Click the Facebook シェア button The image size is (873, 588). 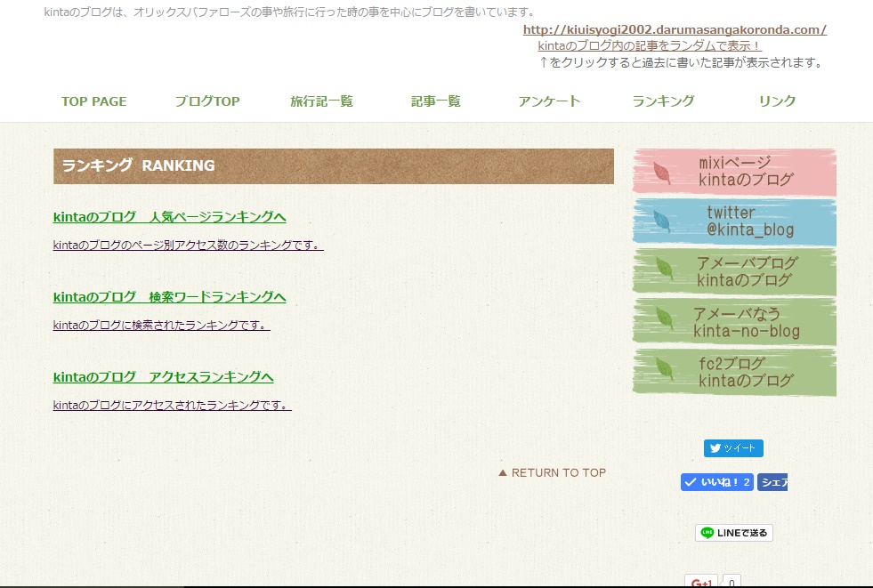[x=772, y=482]
